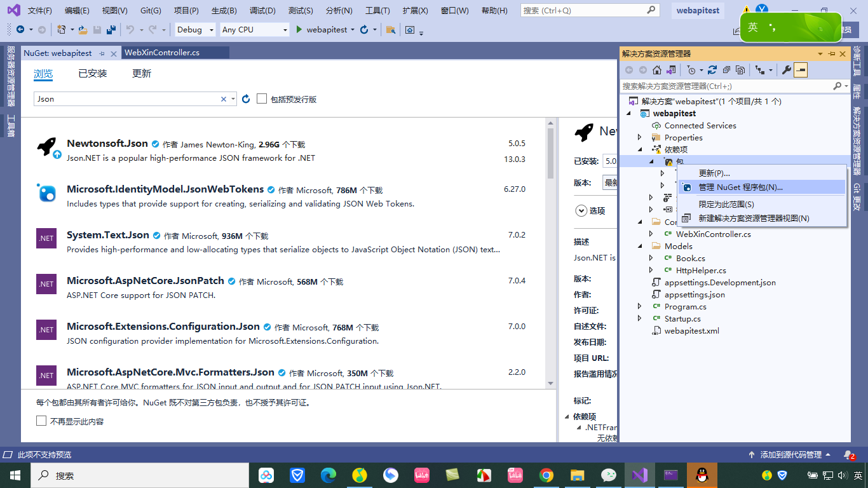Open the Json search history dropdown
868x488 pixels.
point(233,99)
